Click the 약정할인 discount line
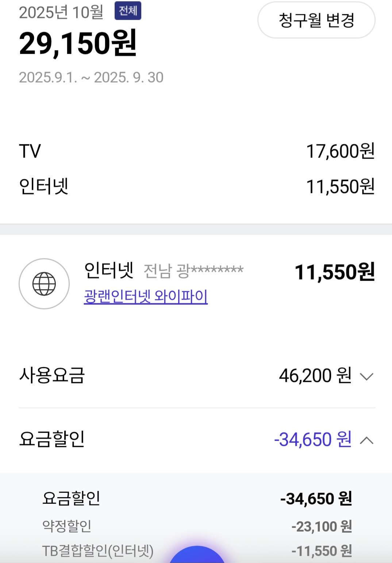Image resolution: width=392 pixels, height=563 pixels. (67, 526)
